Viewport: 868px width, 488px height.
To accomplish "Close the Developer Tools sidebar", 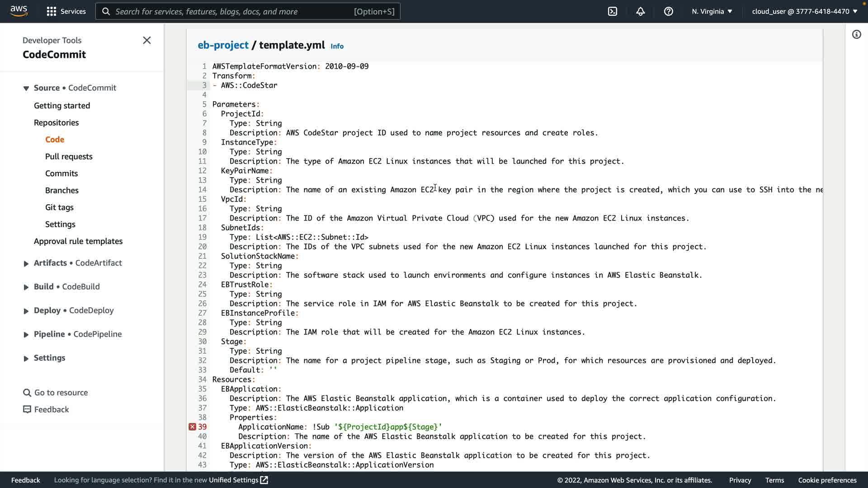I will 147,40.
